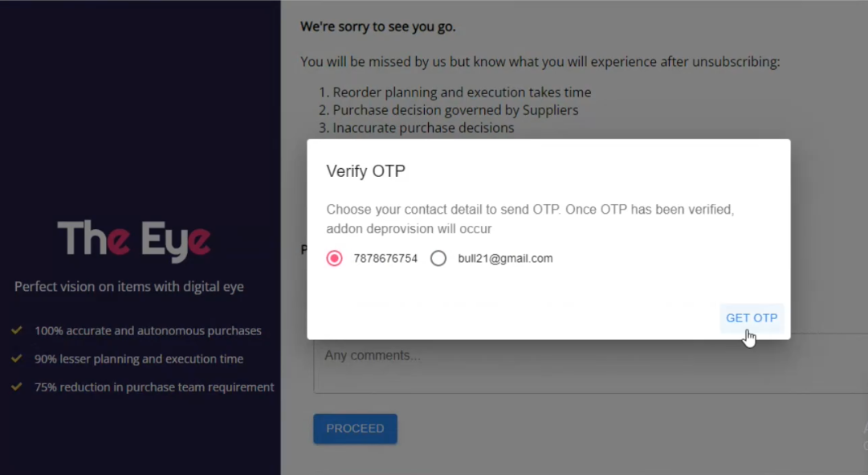Choose the bull21@gmail.com email radio button
Image resolution: width=868 pixels, height=475 pixels.
438,258
